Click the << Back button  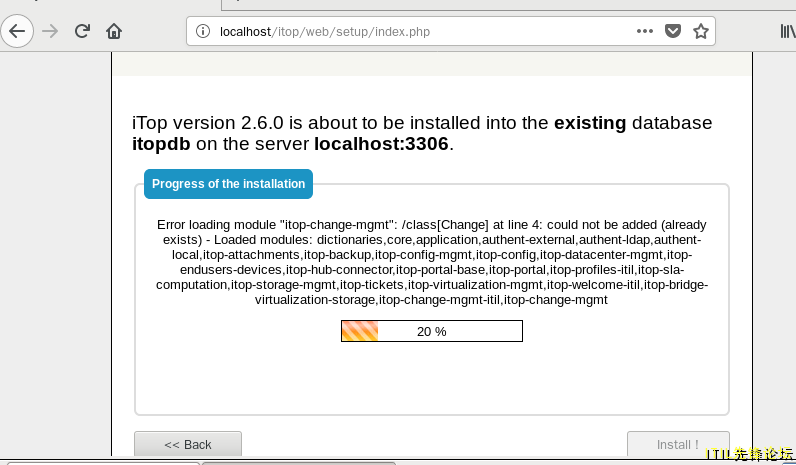click(x=188, y=444)
